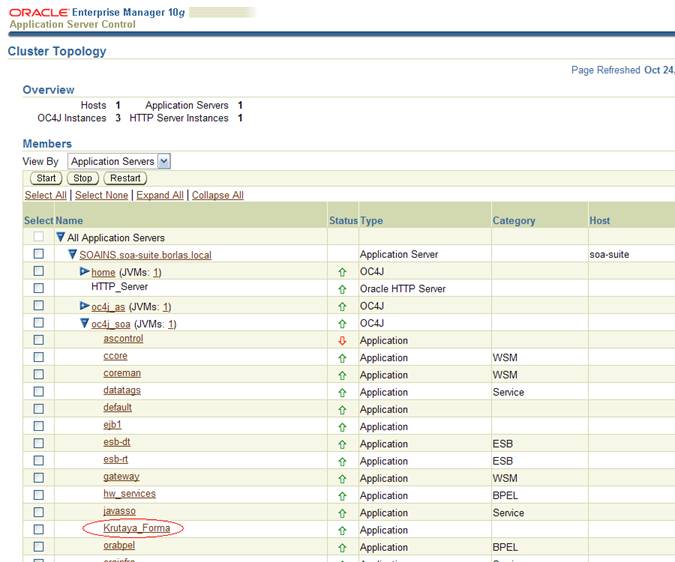Open the hw_services application link
The height and width of the screenshot is (562, 675).
[x=130, y=494]
